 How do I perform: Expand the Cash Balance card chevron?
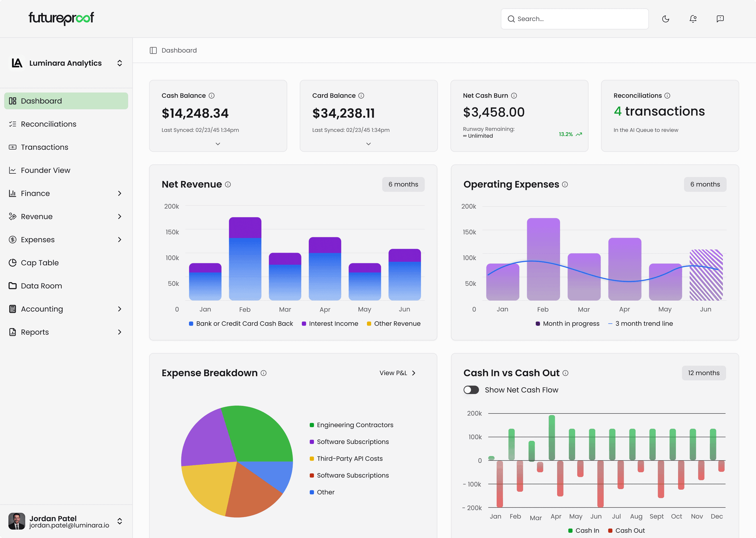point(218,144)
